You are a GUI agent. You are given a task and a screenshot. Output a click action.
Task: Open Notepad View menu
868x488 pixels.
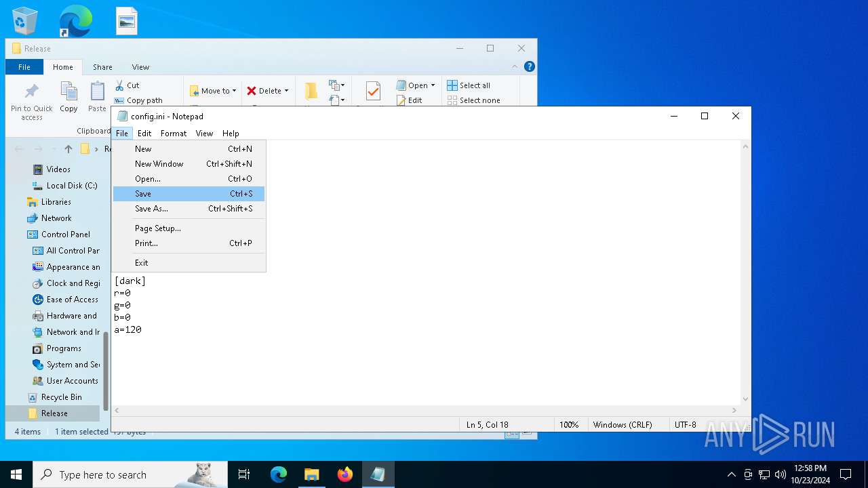204,134
